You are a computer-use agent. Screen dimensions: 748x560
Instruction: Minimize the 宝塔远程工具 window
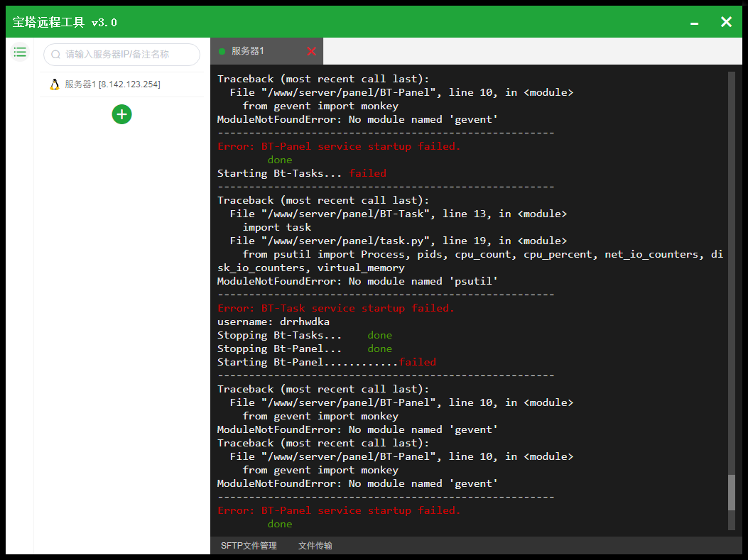[695, 23]
